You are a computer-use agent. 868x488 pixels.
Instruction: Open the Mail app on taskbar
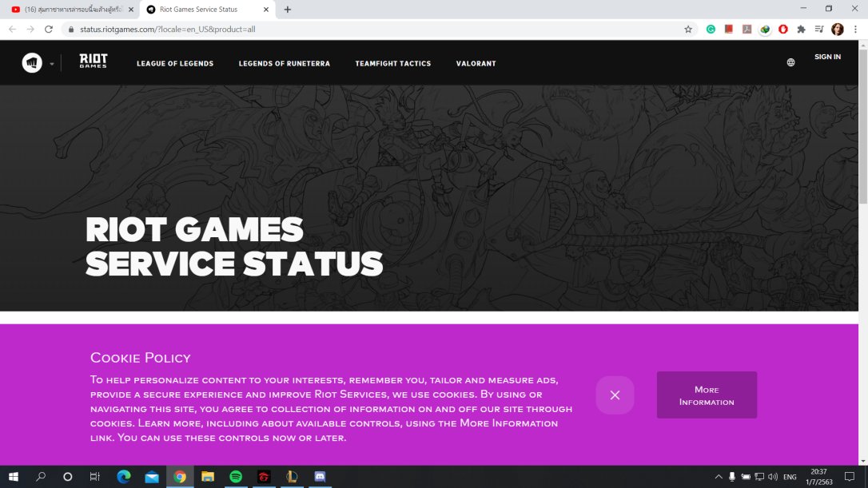(x=152, y=476)
